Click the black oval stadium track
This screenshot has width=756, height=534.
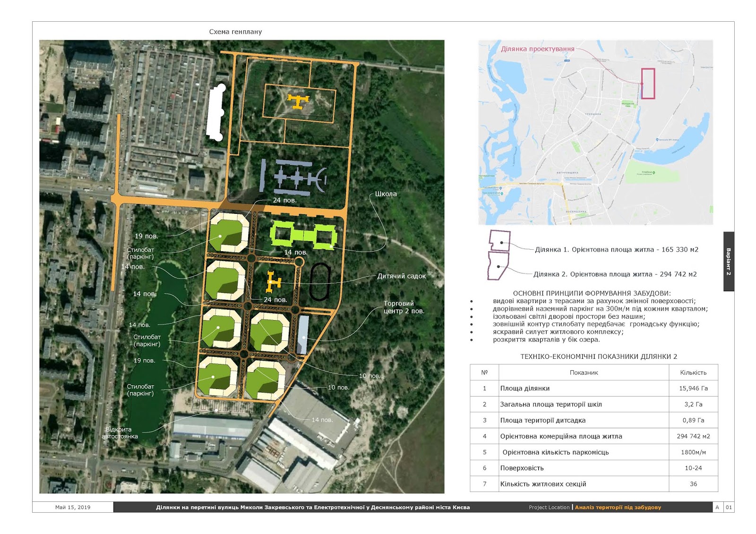pos(320,282)
